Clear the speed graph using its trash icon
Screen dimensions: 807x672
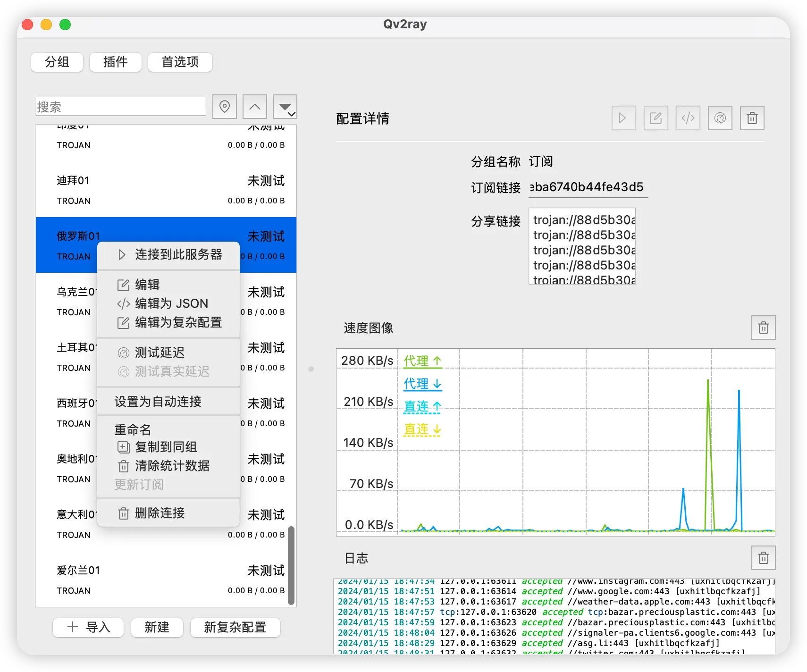[x=763, y=327]
